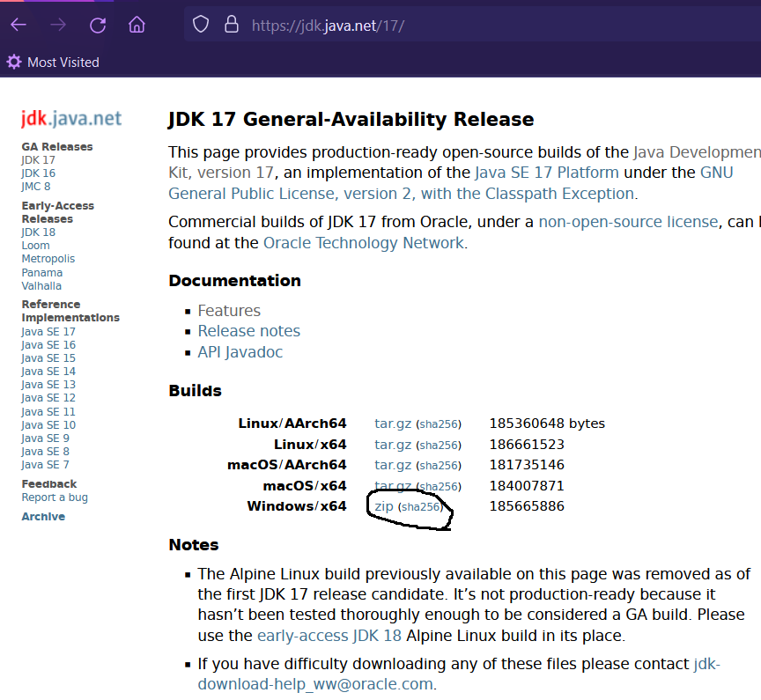The height and width of the screenshot is (700, 761).
Task: Download the Windows/x64 zip build
Action: pyautogui.click(x=384, y=506)
